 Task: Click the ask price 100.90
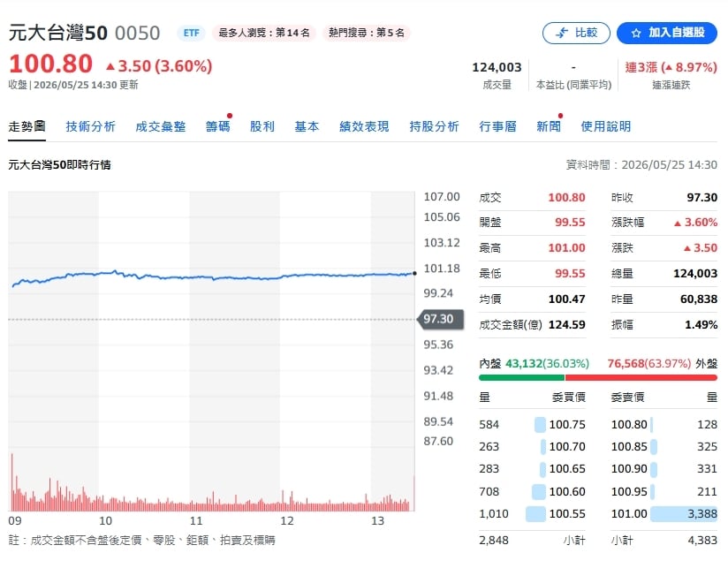(629, 469)
